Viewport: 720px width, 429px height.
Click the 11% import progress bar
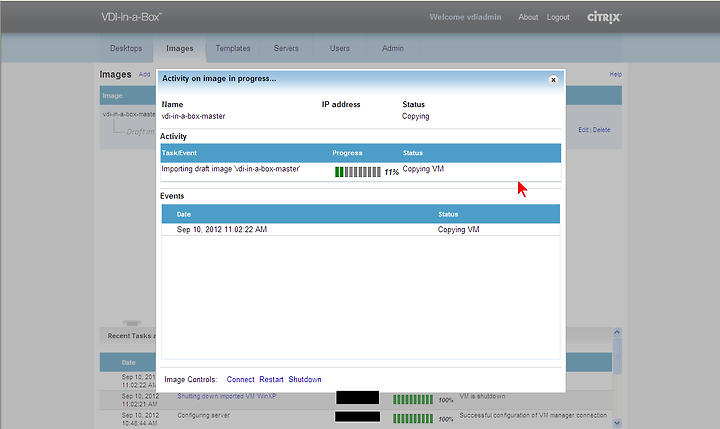tap(358, 172)
